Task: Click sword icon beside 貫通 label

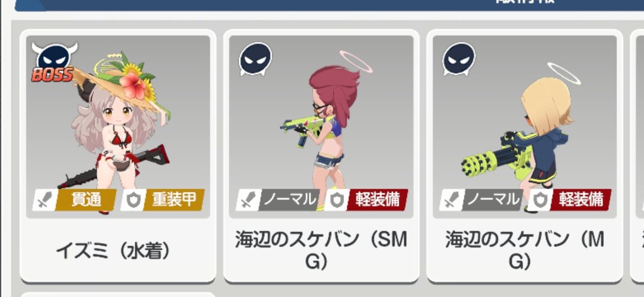Action: click(x=45, y=200)
